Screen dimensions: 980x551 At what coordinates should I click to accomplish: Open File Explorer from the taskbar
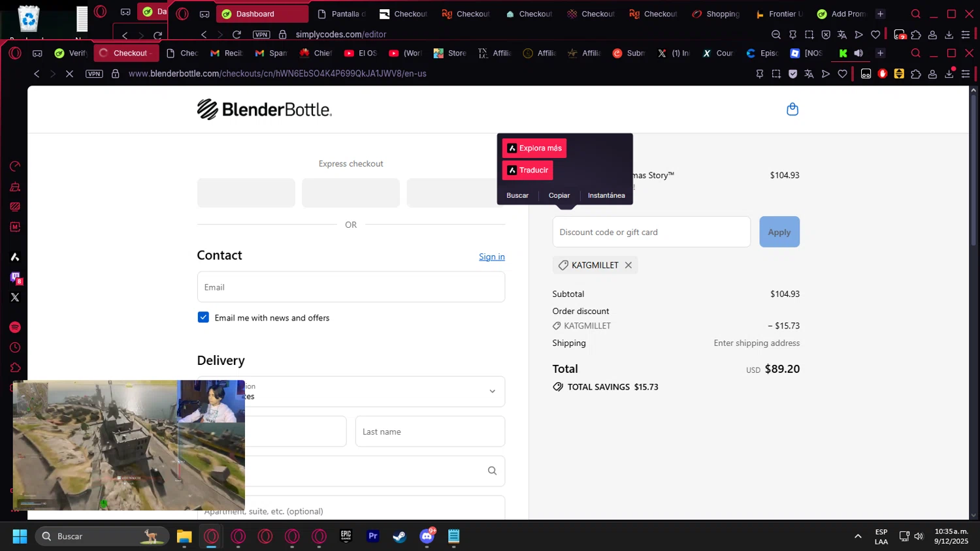tap(184, 536)
